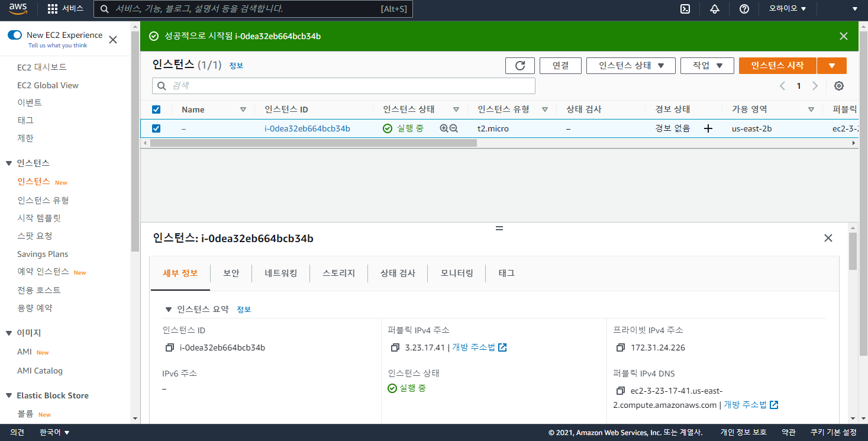Go to next page arrow
This screenshot has width=868, height=441.
tap(815, 86)
